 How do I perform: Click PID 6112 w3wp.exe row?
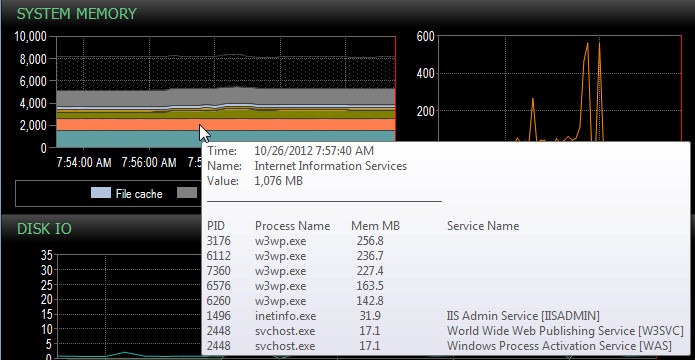pyautogui.click(x=295, y=256)
